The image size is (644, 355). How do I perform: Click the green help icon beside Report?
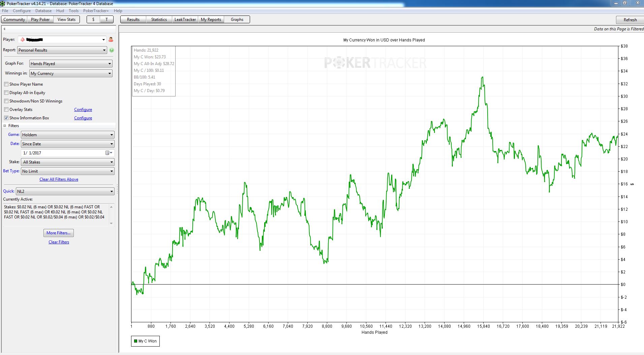tap(112, 50)
